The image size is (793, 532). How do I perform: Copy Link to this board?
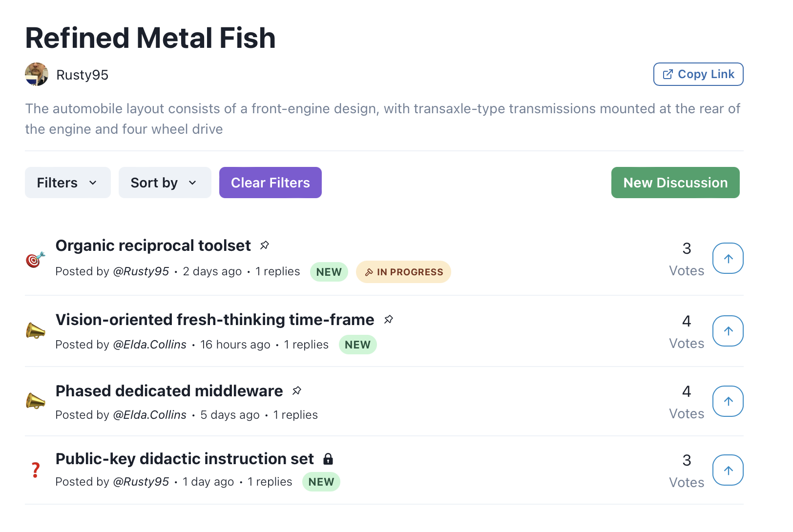(x=698, y=74)
